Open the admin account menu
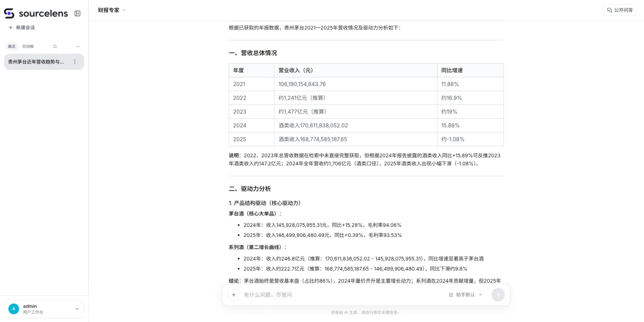644x322 pixels. (44, 309)
